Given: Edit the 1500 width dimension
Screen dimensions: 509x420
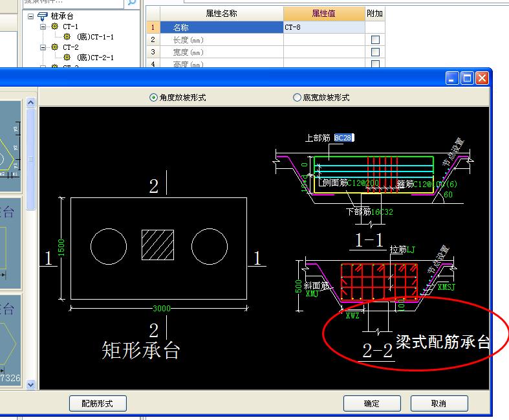Looking at the screenshot, I should (61, 247).
